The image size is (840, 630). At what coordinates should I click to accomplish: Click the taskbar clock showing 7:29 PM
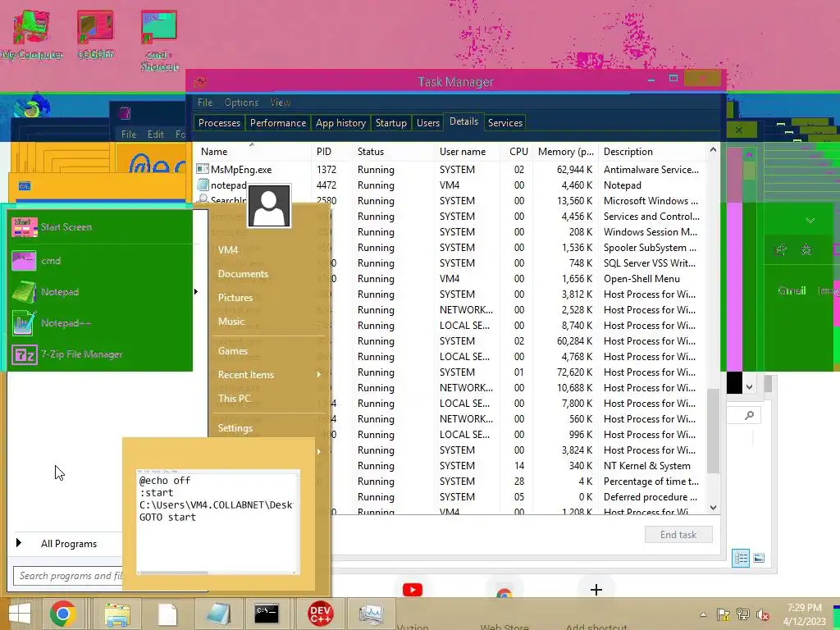pyautogui.click(x=804, y=614)
